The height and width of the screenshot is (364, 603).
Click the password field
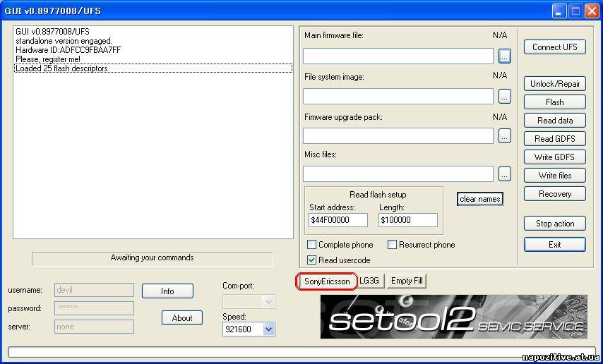pos(94,308)
